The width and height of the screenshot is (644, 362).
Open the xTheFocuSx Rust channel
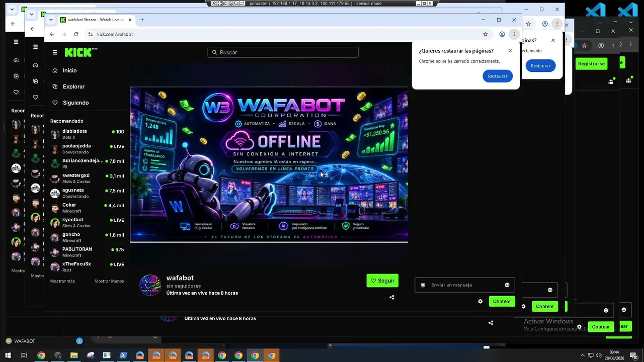click(87, 266)
